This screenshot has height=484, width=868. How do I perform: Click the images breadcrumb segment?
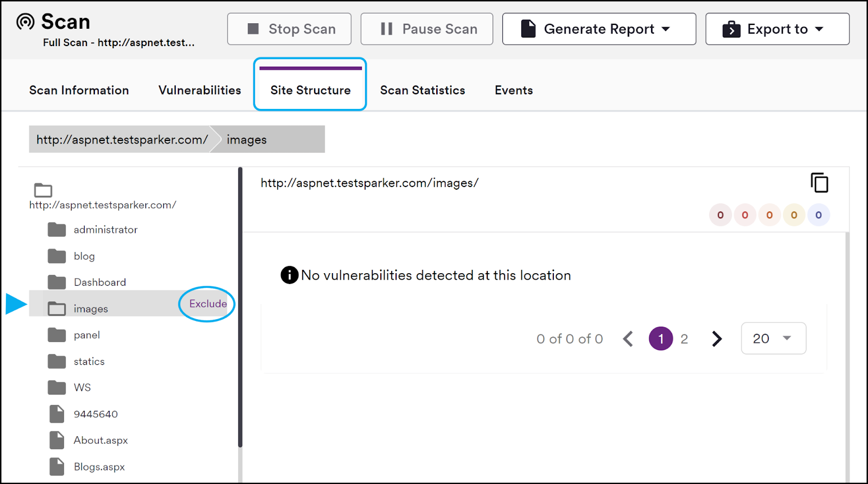247,140
